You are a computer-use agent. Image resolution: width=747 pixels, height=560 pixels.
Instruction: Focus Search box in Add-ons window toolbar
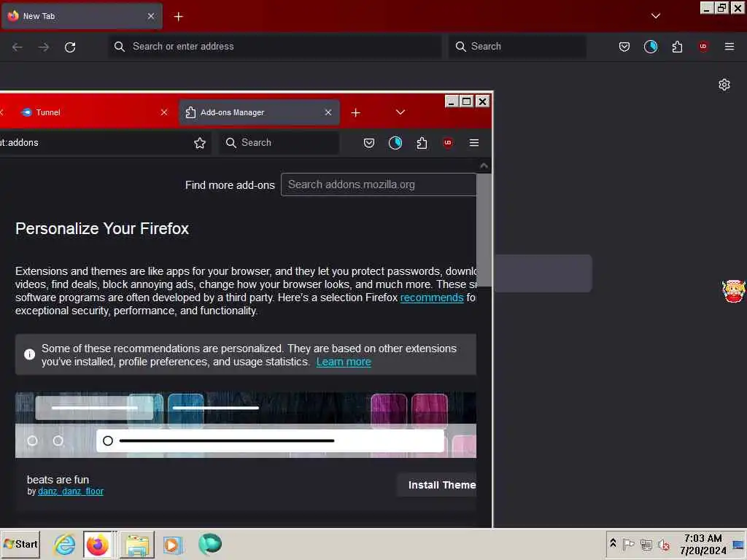[279, 143]
